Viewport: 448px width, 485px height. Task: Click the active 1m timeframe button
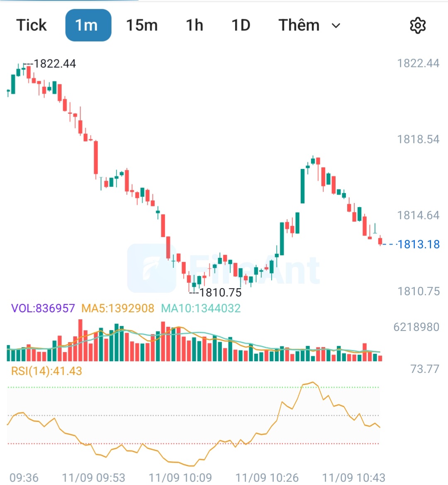pos(88,25)
